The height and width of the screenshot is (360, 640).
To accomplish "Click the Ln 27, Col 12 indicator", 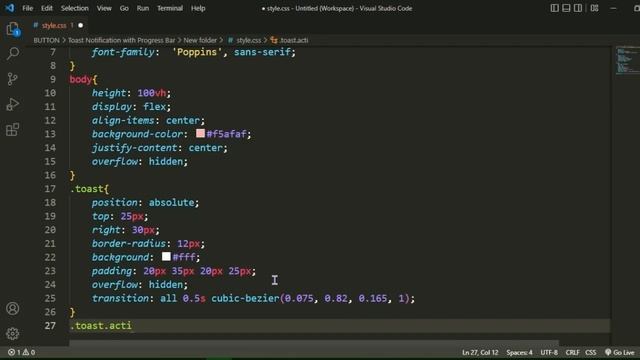I will (x=480, y=352).
